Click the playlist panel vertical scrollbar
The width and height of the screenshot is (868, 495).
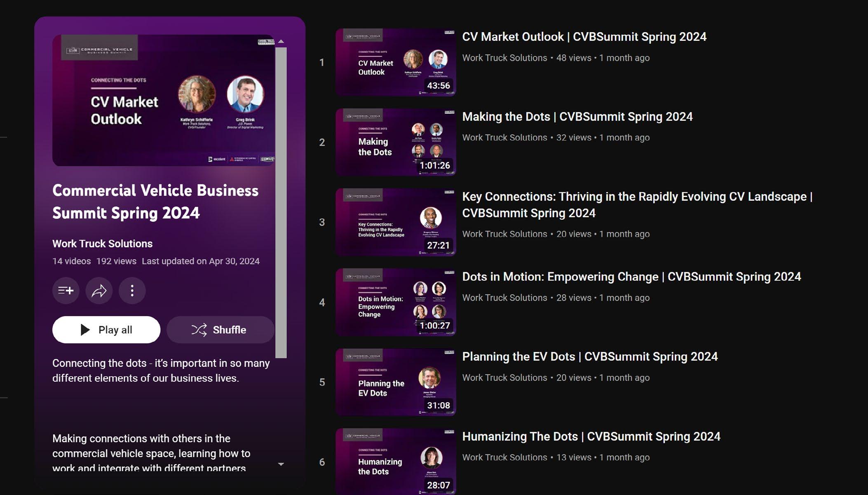pos(281,202)
